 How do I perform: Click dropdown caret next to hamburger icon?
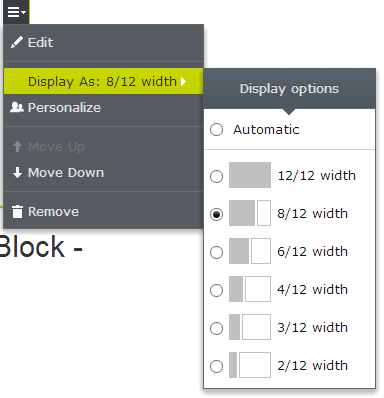23,12
